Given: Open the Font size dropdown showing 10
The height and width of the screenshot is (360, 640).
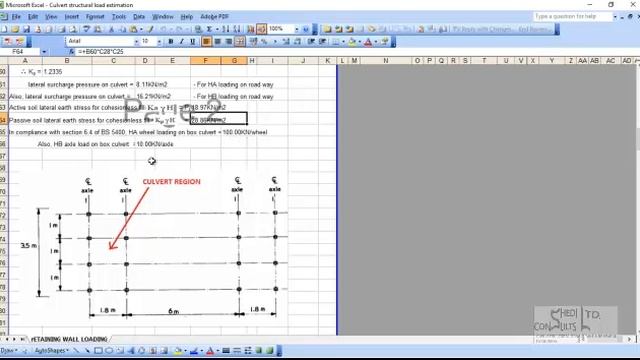Looking at the screenshot, I should pyautogui.click(x=159, y=41).
